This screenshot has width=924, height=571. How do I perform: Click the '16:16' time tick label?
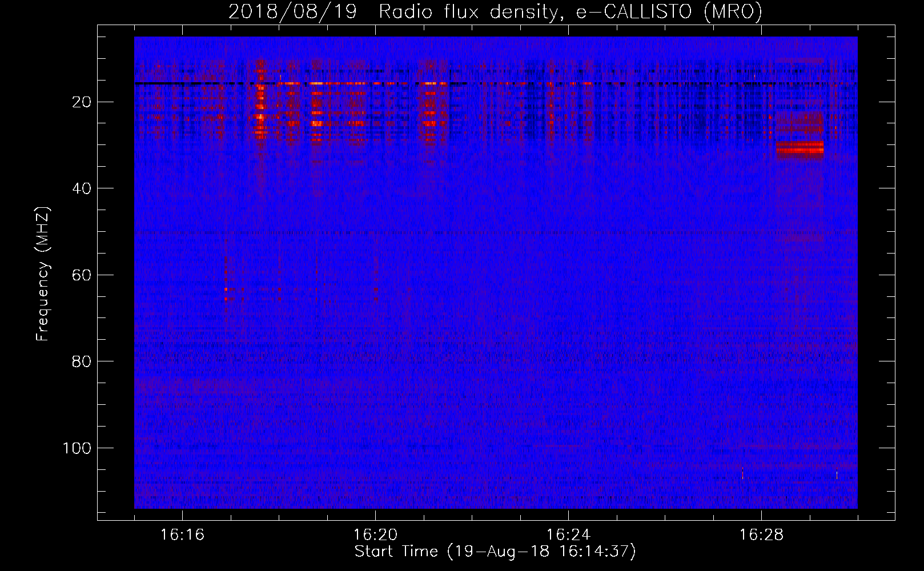click(x=182, y=535)
